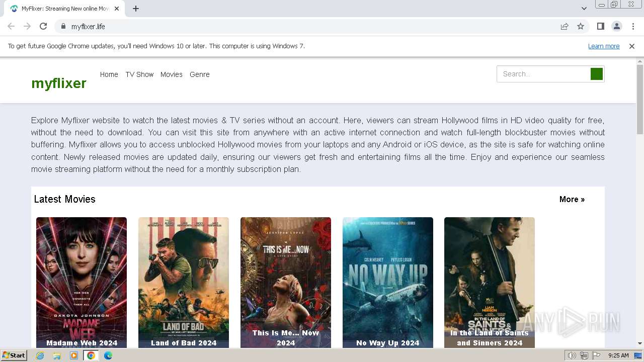Open the Chrome side panel

600,26
